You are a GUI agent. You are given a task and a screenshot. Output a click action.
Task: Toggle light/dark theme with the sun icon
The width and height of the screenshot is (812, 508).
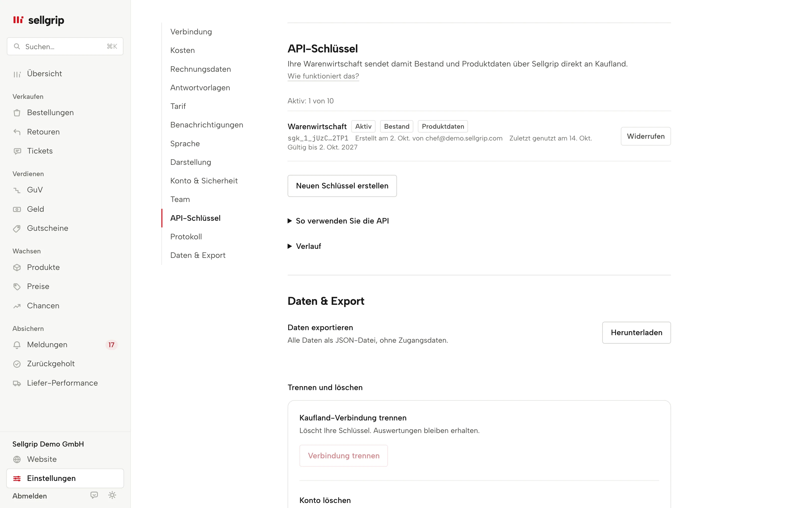click(112, 495)
